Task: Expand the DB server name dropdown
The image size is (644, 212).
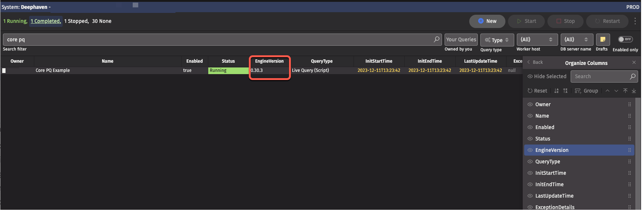Action: (x=577, y=39)
